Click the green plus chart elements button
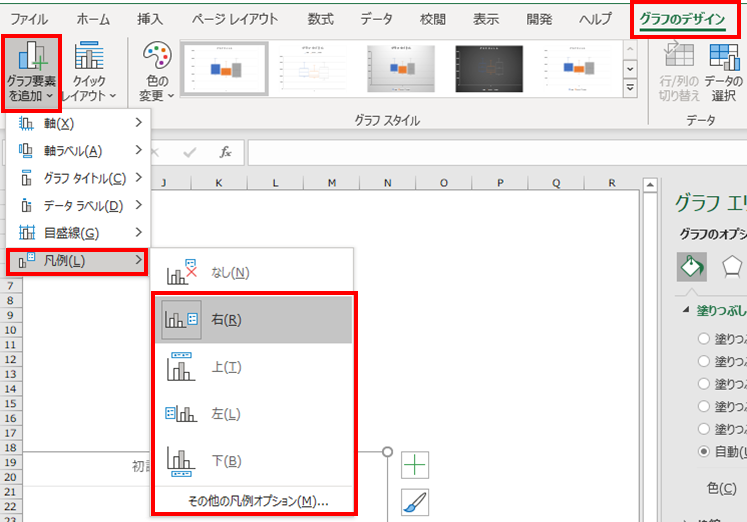The height and width of the screenshot is (522, 747). point(415,465)
